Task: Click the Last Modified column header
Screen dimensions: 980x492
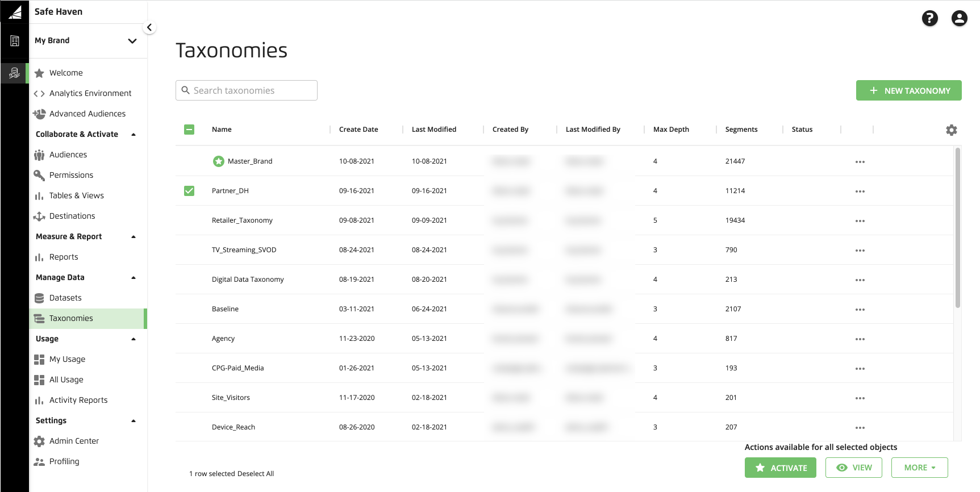Action: pyautogui.click(x=434, y=130)
